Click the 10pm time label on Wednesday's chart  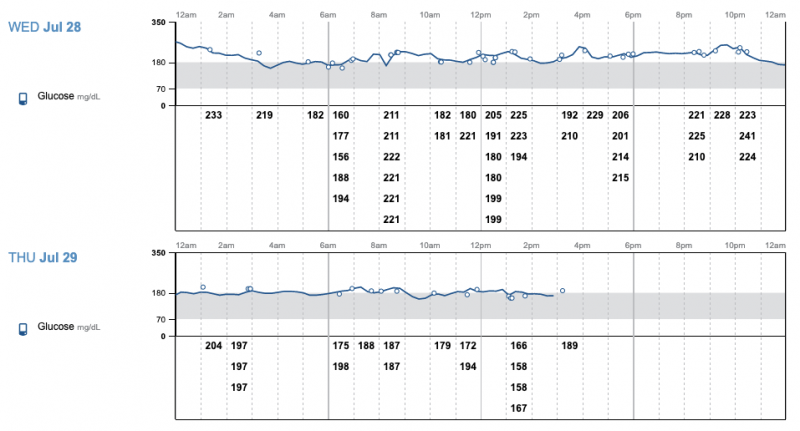click(x=735, y=14)
